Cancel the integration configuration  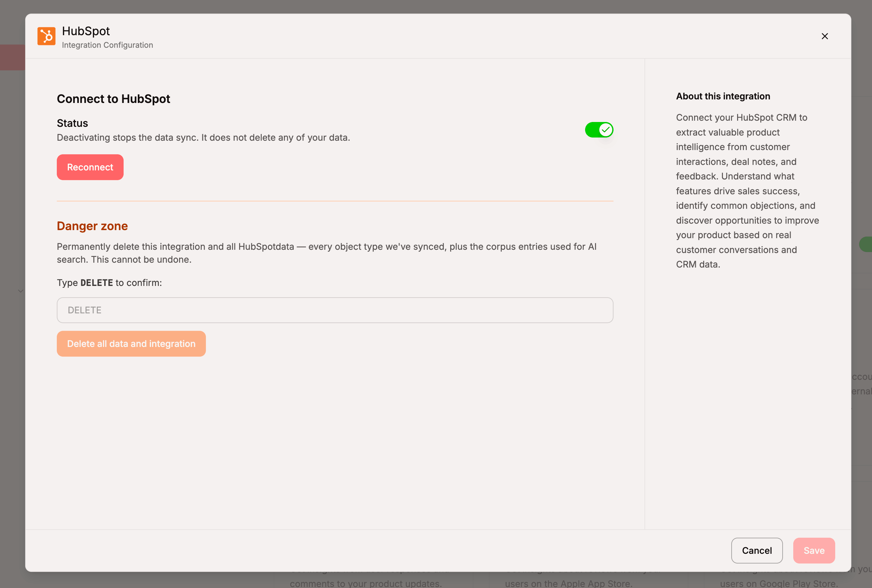tap(756, 551)
